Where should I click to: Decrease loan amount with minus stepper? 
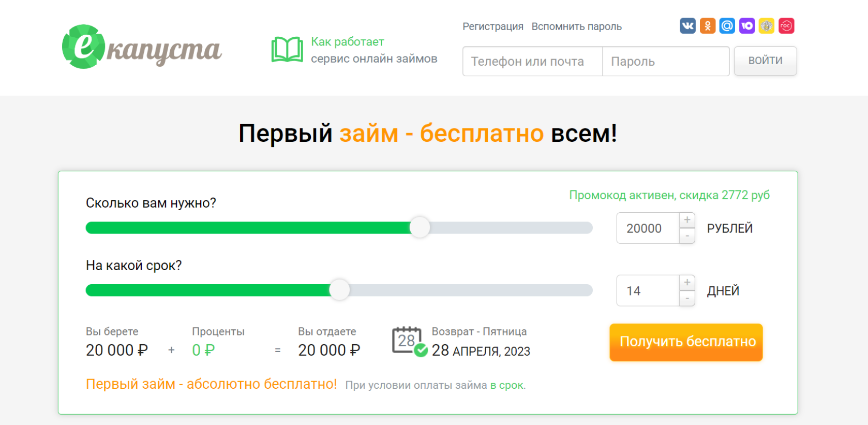coord(687,236)
